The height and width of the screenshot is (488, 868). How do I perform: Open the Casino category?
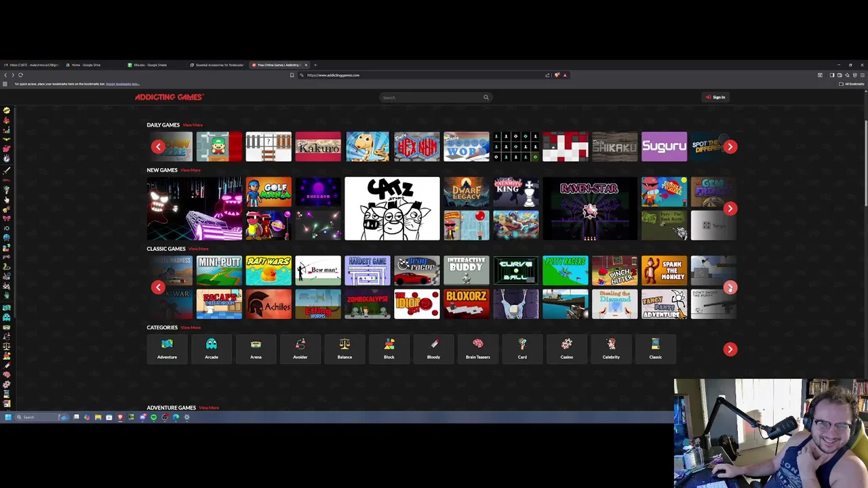pyautogui.click(x=567, y=349)
